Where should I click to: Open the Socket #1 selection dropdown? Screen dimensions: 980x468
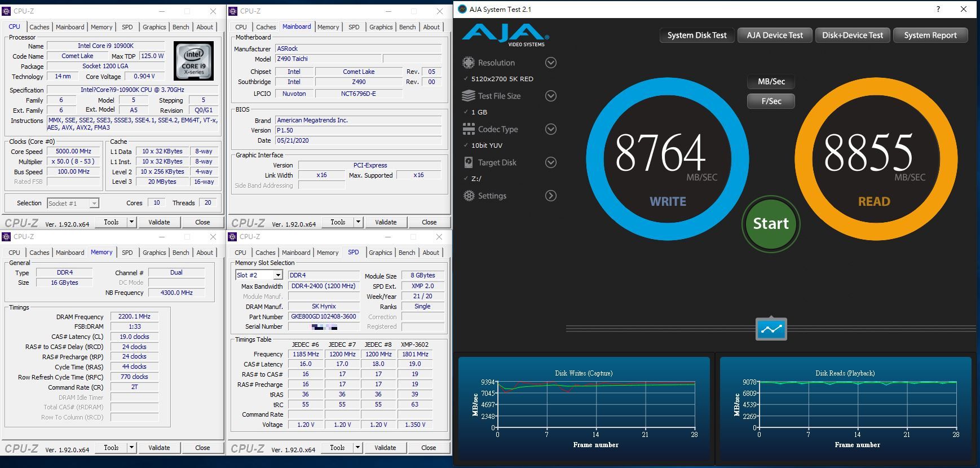pyautogui.click(x=94, y=204)
